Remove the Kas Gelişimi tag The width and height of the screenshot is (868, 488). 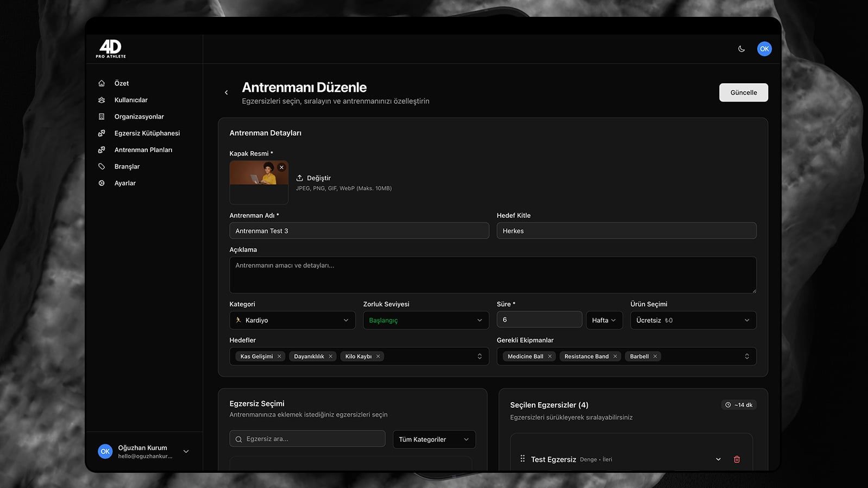[x=279, y=356]
